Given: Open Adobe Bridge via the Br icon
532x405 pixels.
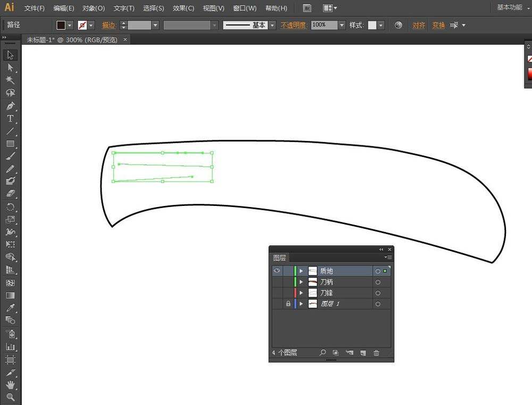Looking at the screenshot, I should tap(307, 8).
